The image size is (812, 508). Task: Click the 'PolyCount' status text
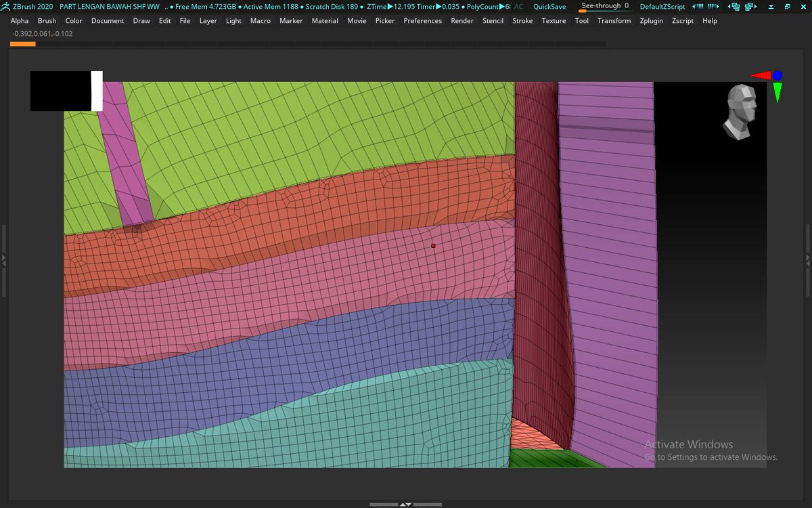point(489,6)
